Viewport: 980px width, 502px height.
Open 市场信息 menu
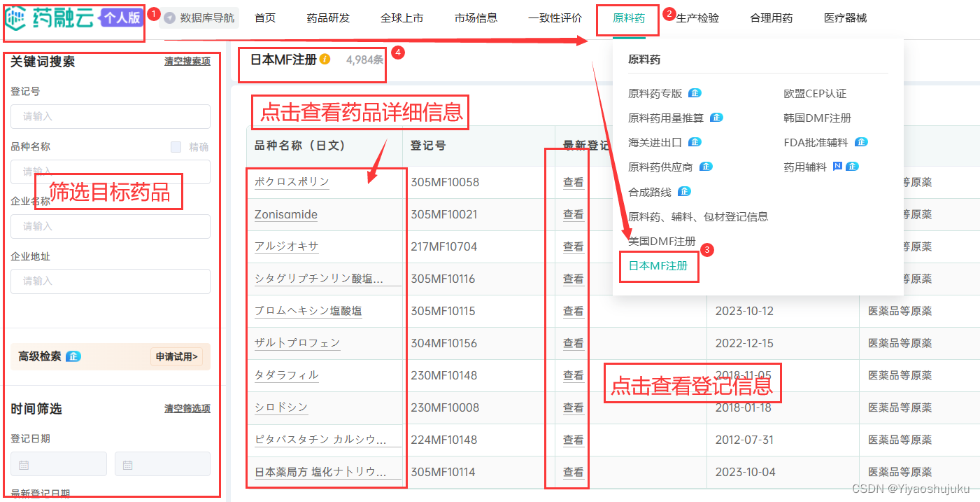point(476,18)
